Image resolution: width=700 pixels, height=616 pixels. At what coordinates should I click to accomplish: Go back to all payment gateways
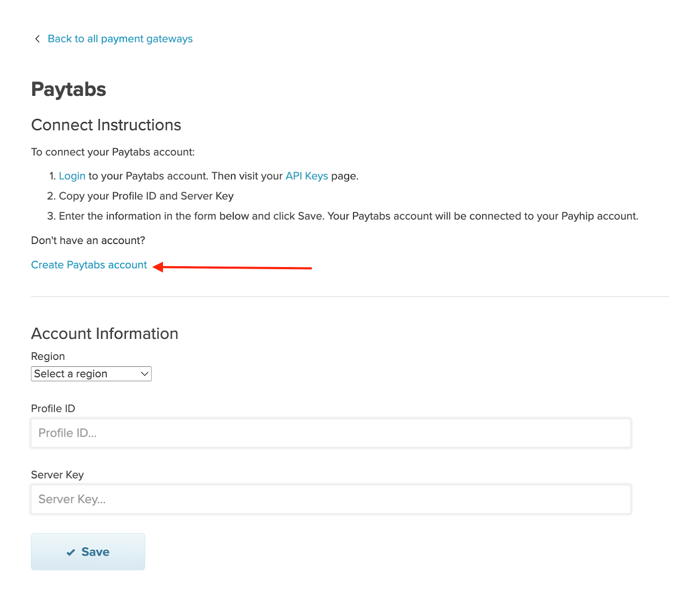pyautogui.click(x=120, y=39)
